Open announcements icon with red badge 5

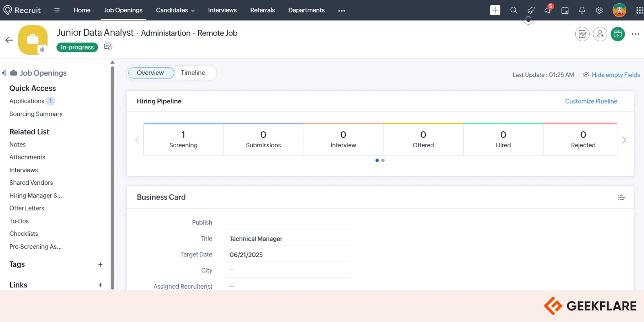[x=548, y=10]
